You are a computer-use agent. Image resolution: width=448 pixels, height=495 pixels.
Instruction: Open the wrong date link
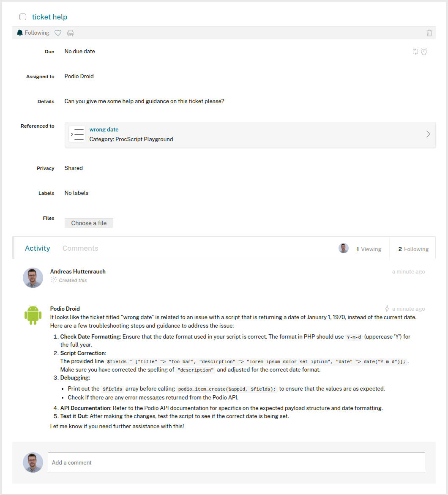pos(104,130)
